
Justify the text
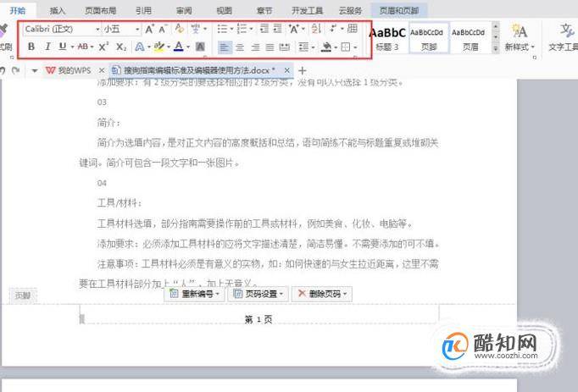(x=270, y=47)
